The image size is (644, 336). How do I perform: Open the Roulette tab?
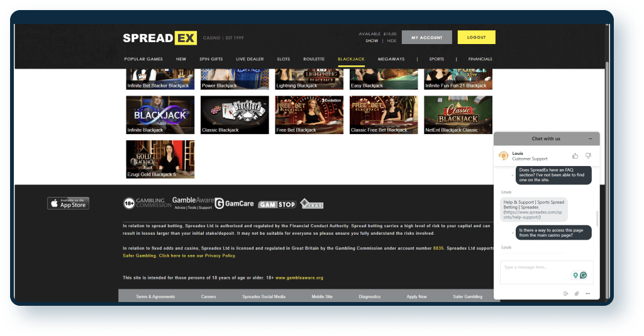pyautogui.click(x=314, y=59)
